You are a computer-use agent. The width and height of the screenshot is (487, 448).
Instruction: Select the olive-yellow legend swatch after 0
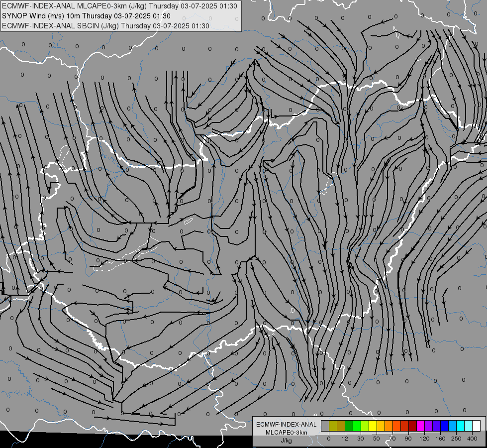333,426
